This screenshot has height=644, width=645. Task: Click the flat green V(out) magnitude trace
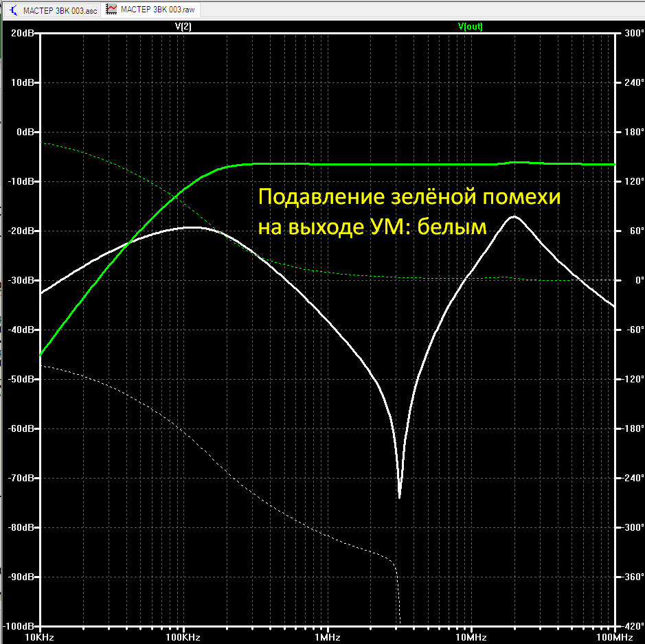[370, 164]
